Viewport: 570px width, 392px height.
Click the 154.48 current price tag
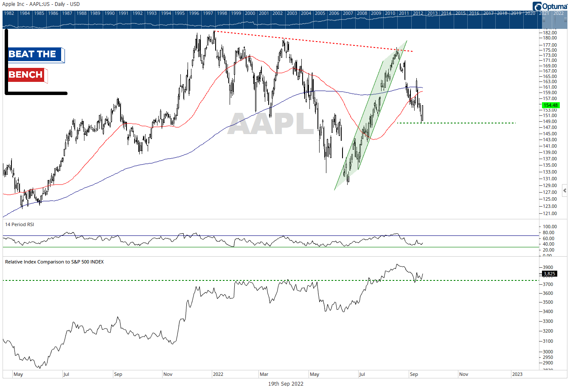click(x=550, y=105)
